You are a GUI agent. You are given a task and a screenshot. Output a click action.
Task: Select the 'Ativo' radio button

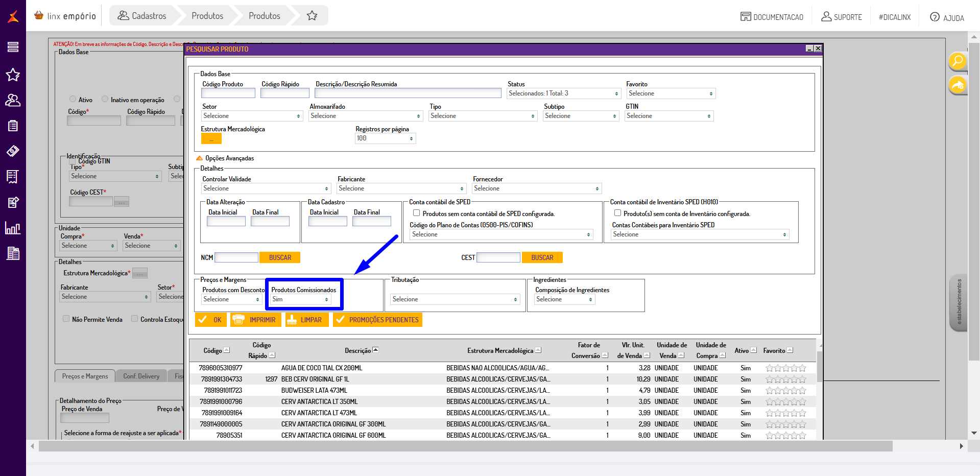pos(73,100)
